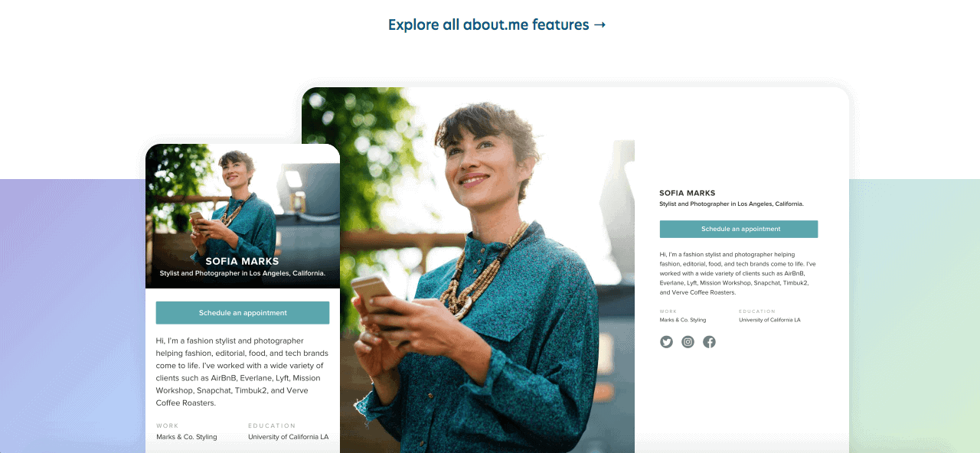This screenshot has width=980, height=453.
Task: Click the arrow after 'Explore all about.me features'
Action: [x=600, y=24]
